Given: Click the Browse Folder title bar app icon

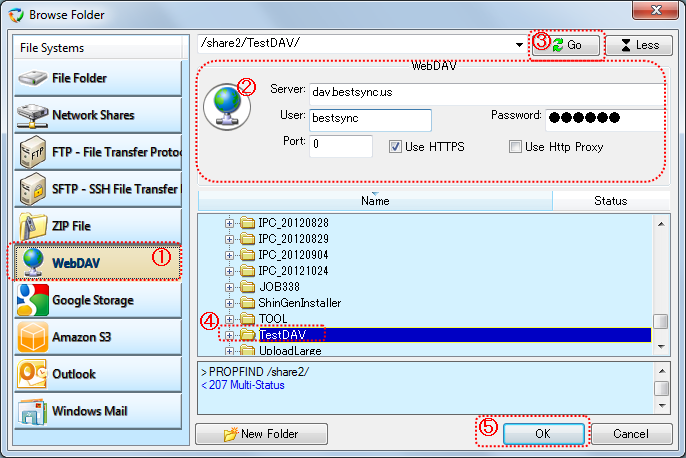Looking at the screenshot, I should pos(16,15).
